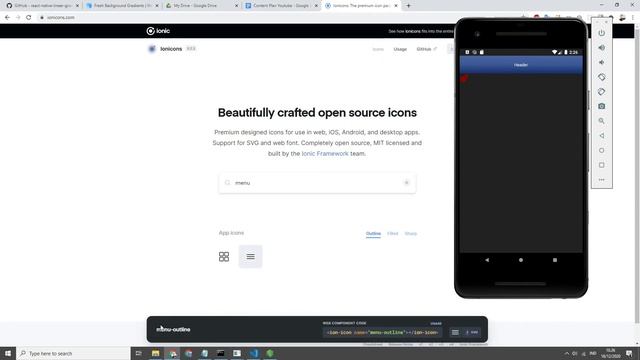Click the taskbar clock and date
Screen dimensions: 640x360
pyautogui.click(x=611, y=353)
